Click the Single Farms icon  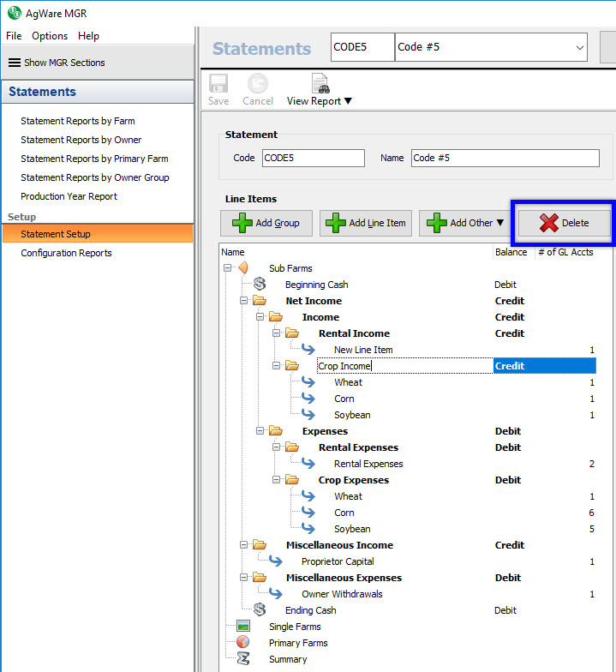point(243,627)
